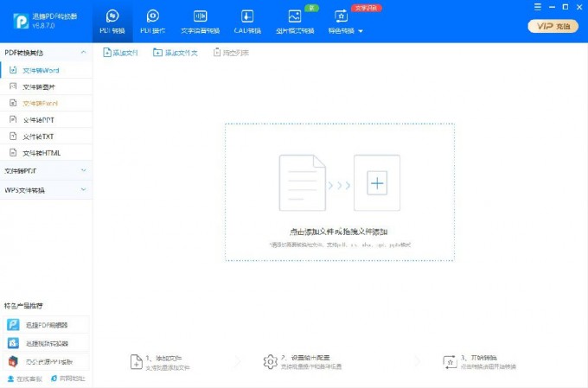Select the CAD转换 icon
The width and height of the screenshot is (588, 388).
[x=247, y=16]
